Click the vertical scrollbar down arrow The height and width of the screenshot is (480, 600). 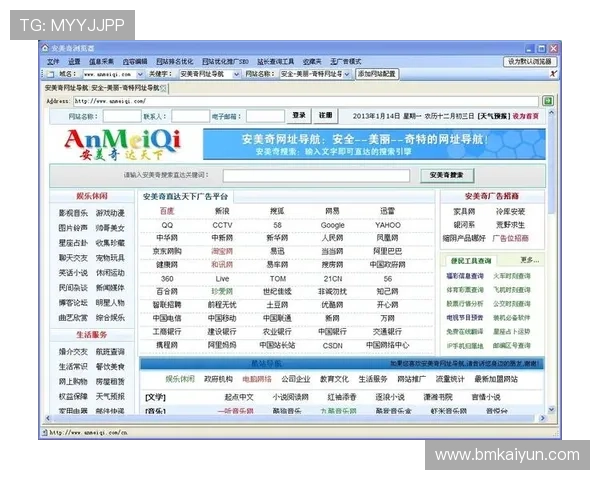click(x=552, y=410)
